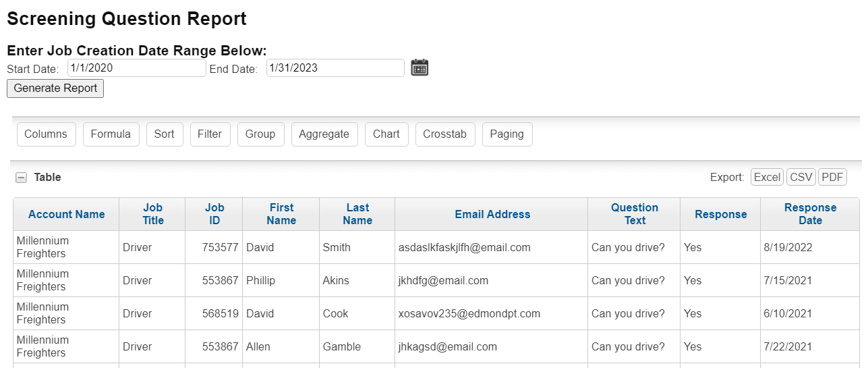Open the Formula panel
Viewport: 868px width, 368px height.
(x=111, y=134)
